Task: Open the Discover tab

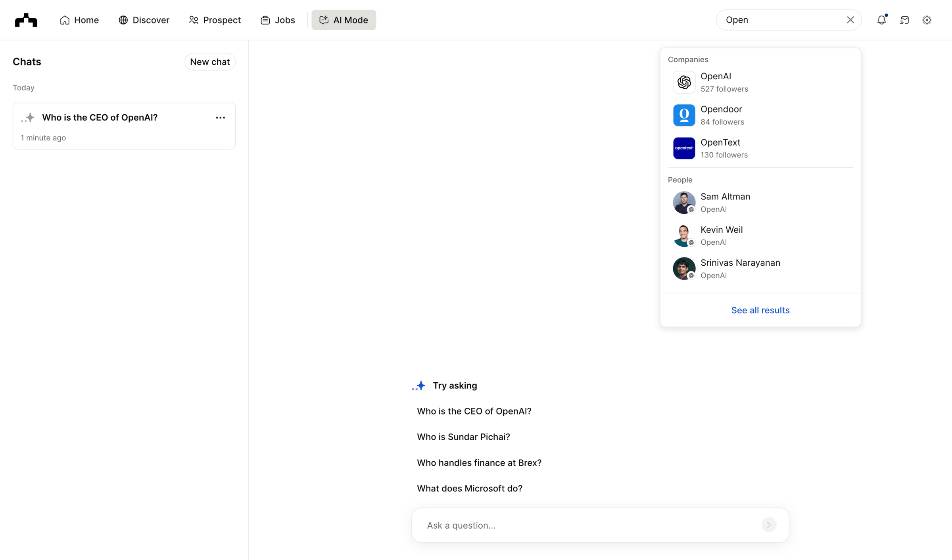Action: point(144,20)
